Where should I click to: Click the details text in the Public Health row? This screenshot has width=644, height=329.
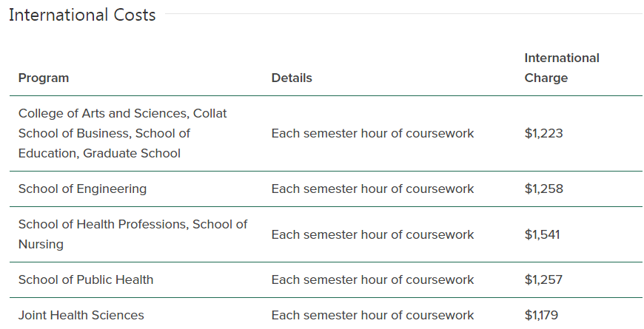(372, 279)
